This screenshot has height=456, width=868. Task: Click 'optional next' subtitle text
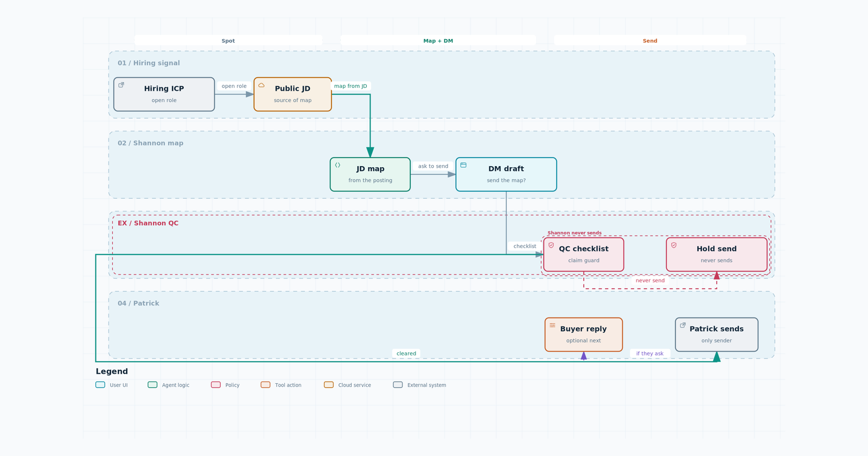click(x=584, y=341)
